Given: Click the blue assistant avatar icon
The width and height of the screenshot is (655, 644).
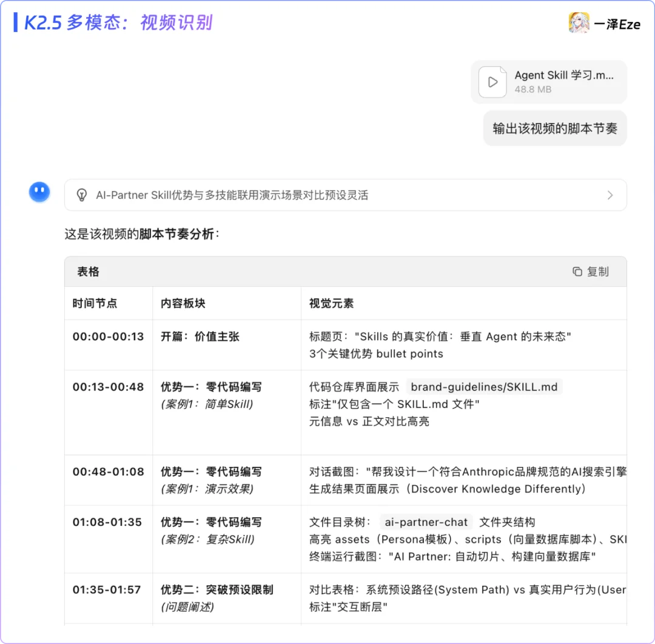Looking at the screenshot, I should 39,191.
